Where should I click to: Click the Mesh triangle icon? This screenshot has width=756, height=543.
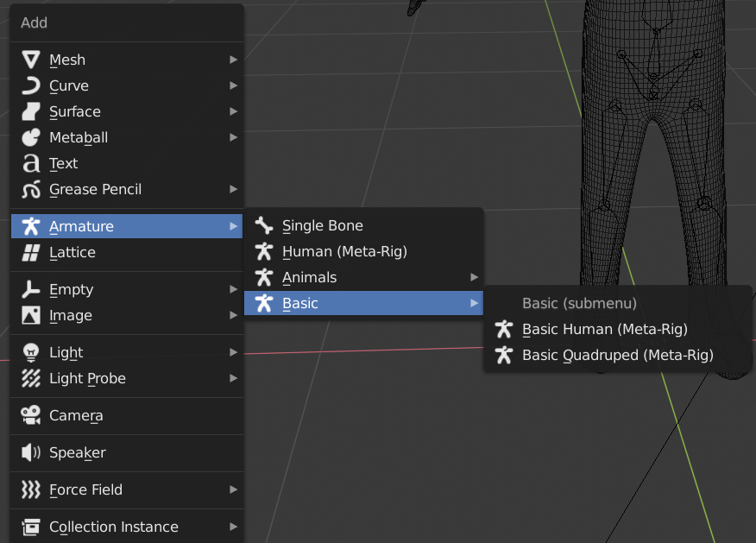(x=31, y=60)
